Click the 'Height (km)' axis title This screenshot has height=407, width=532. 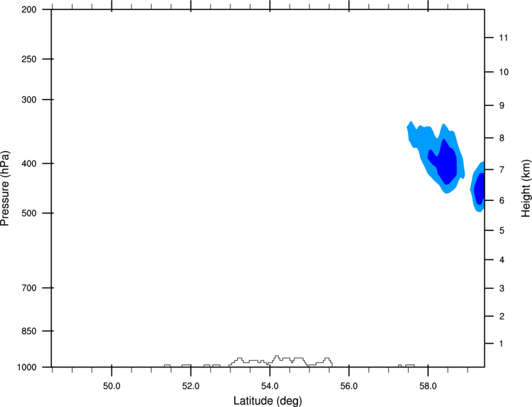[x=526, y=188]
